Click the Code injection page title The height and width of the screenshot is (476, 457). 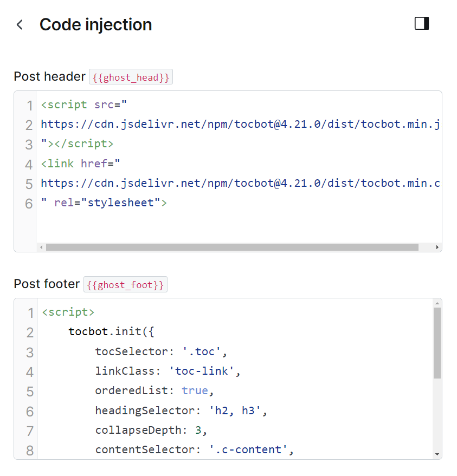96,25
